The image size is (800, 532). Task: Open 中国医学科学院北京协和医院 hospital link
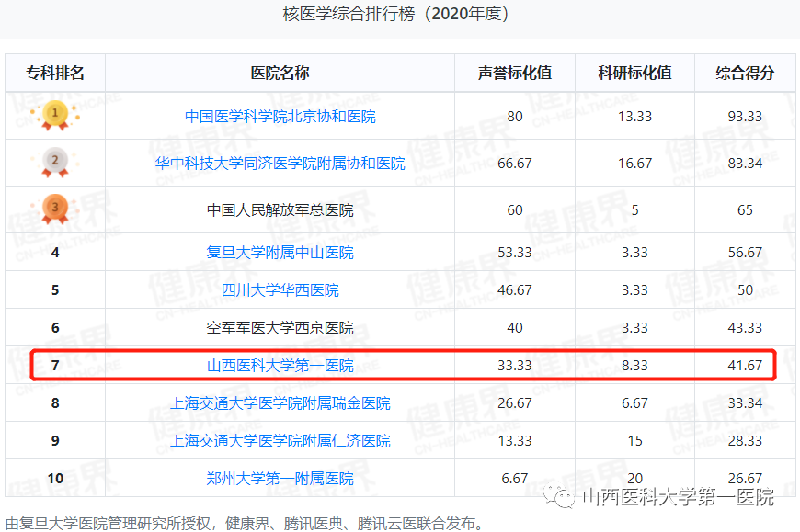tap(280, 117)
